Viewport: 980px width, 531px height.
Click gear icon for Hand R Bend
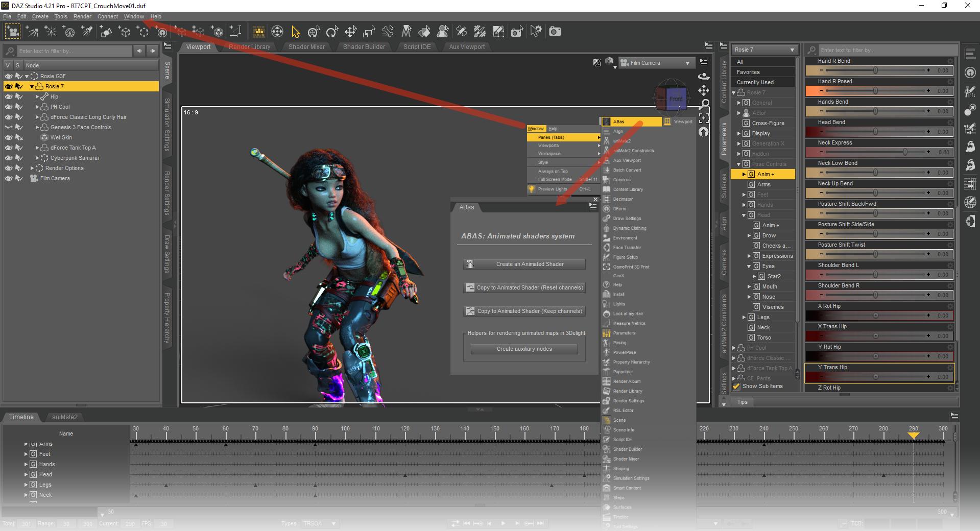[x=950, y=61]
